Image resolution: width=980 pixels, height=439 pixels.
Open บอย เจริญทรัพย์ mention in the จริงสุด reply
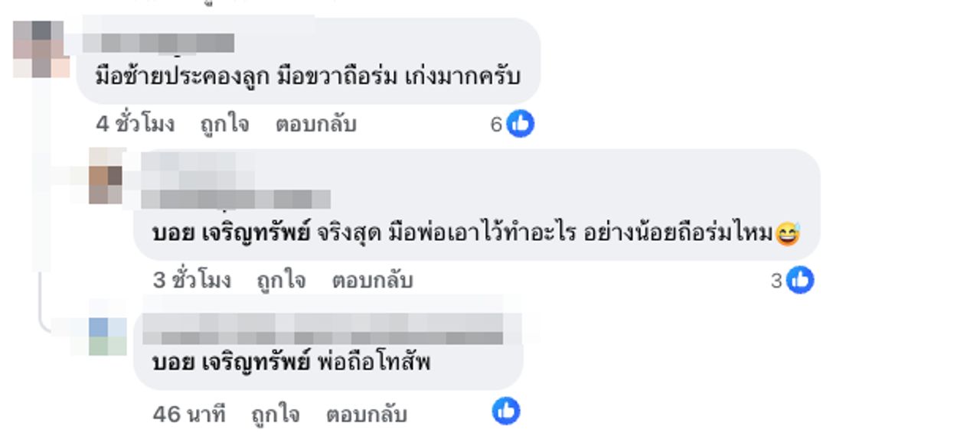click(230, 233)
